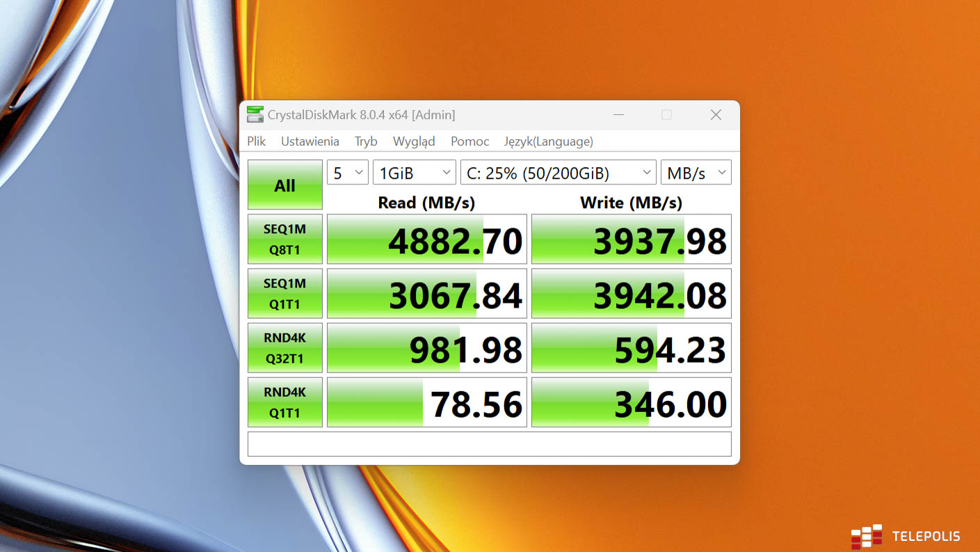Open the Ustawienia menu
This screenshot has width=980, height=552.
[x=310, y=141]
